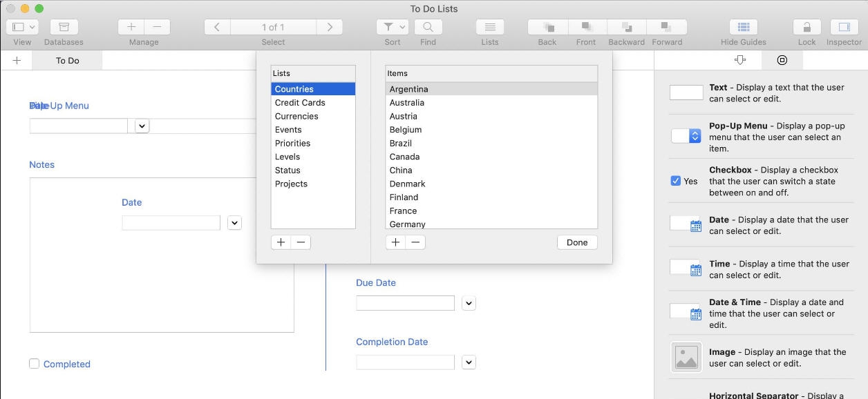Click the Lists icon in the toolbar
Screen dimensions: 868x399
(x=489, y=26)
